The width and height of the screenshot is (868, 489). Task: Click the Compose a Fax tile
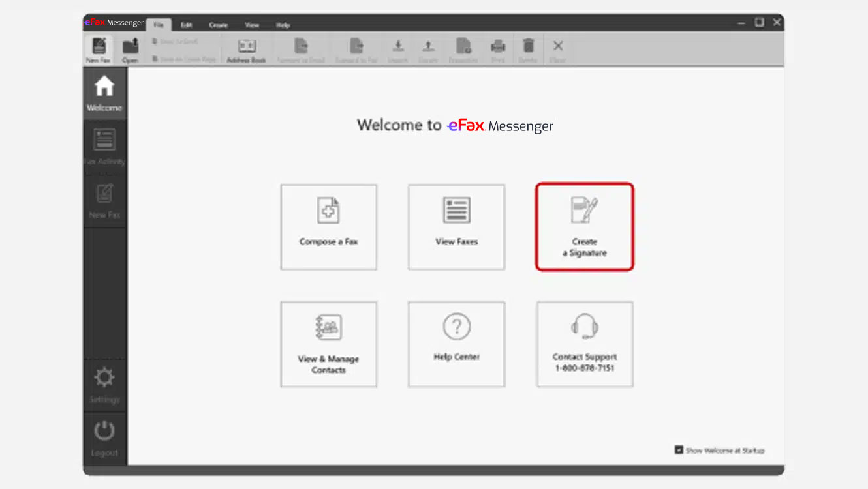click(x=328, y=226)
